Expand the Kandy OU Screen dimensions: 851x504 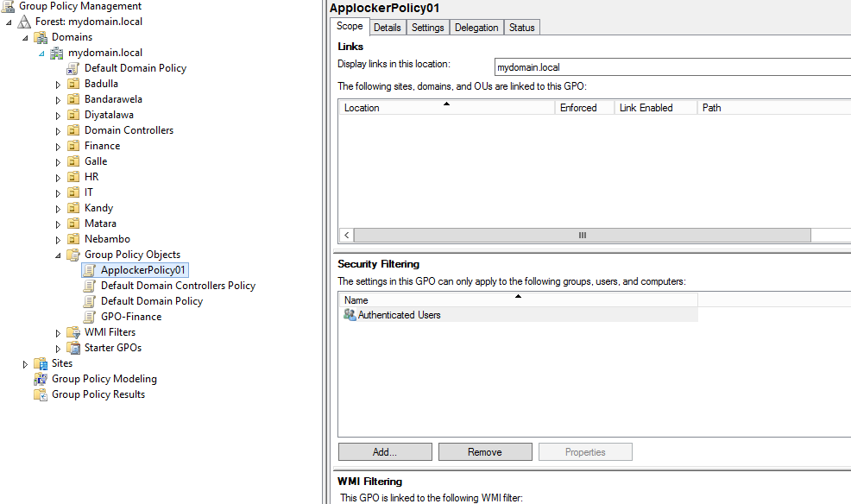click(58, 209)
